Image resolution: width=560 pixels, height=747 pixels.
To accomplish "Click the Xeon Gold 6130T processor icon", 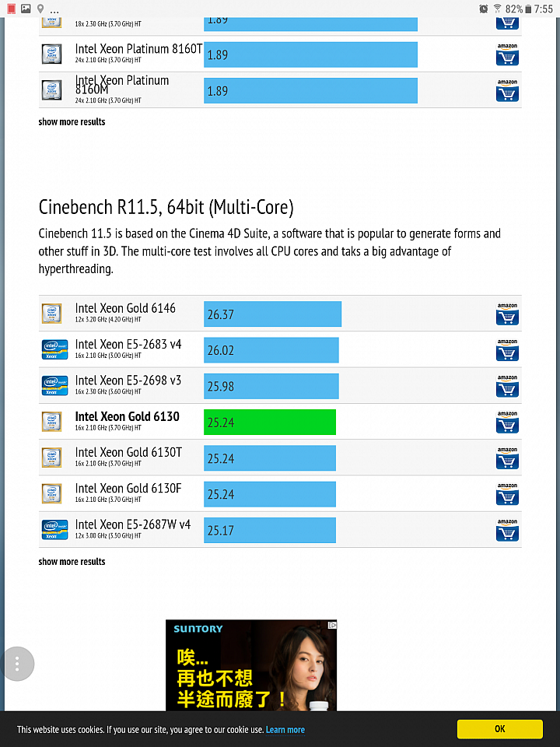I will coord(51,458).
